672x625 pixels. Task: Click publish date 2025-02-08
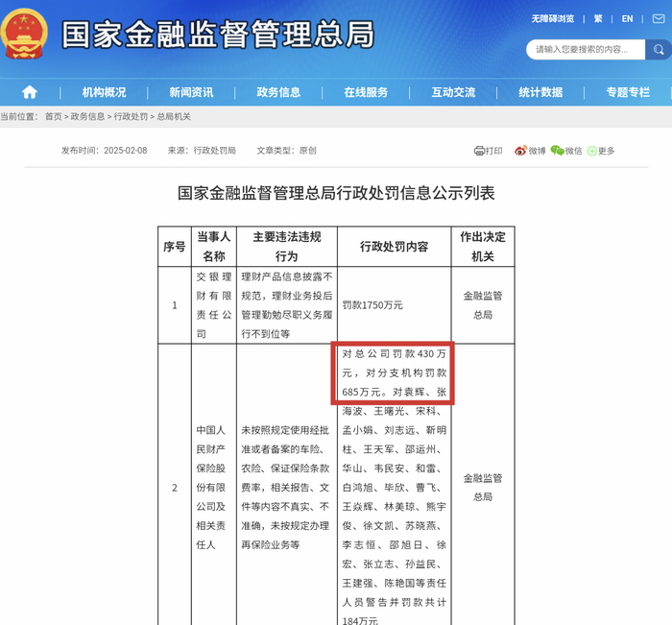click(x=125, y=151)
